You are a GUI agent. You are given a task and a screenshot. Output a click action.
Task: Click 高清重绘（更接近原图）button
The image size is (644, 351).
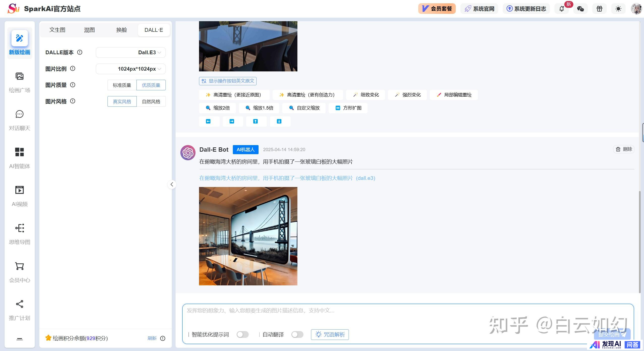(x=234, y=95)
